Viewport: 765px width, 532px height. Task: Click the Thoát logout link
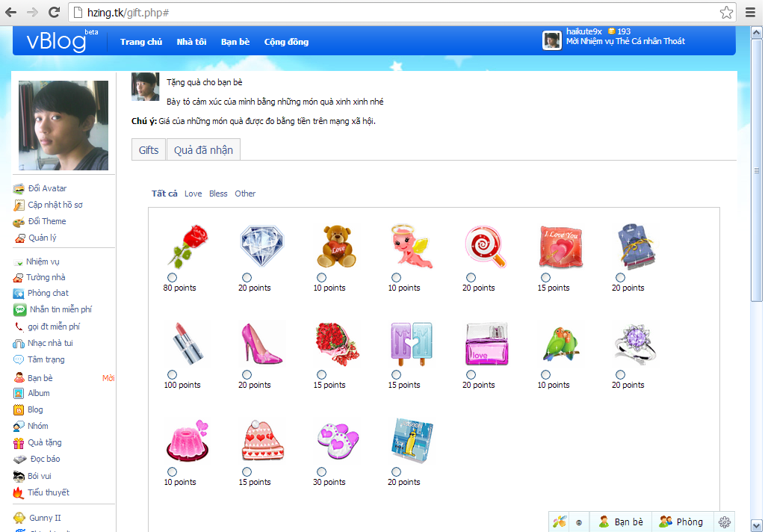pos(674,42)
